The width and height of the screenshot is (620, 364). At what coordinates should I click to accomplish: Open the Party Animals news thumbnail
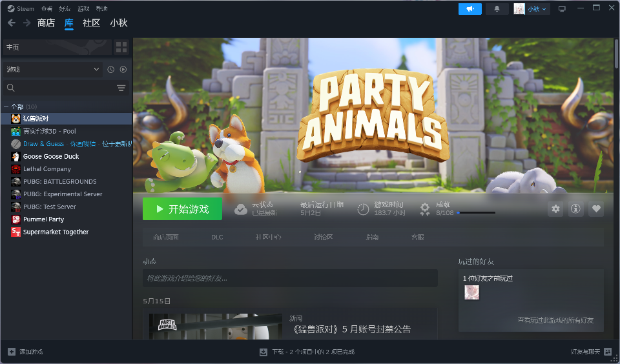point(216,327)
